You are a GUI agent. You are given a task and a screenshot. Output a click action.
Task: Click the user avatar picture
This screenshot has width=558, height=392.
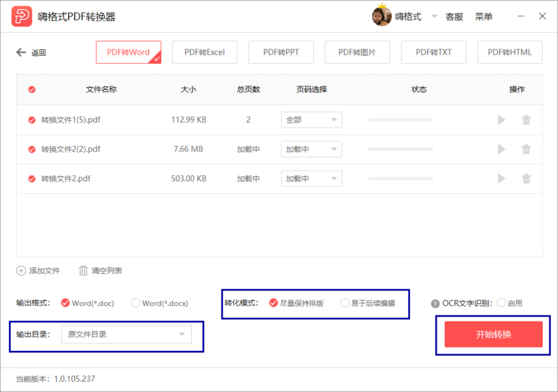coord(381,16)
